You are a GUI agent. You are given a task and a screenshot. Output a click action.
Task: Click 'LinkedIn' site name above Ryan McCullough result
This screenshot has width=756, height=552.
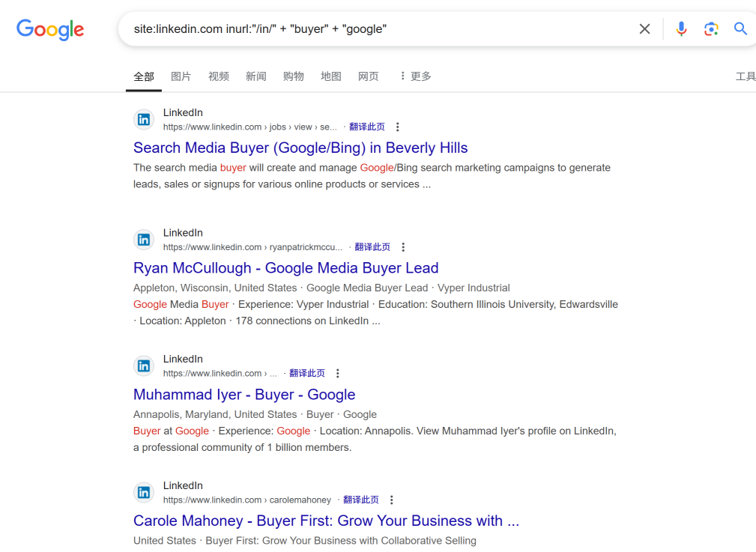pos(183,232)
